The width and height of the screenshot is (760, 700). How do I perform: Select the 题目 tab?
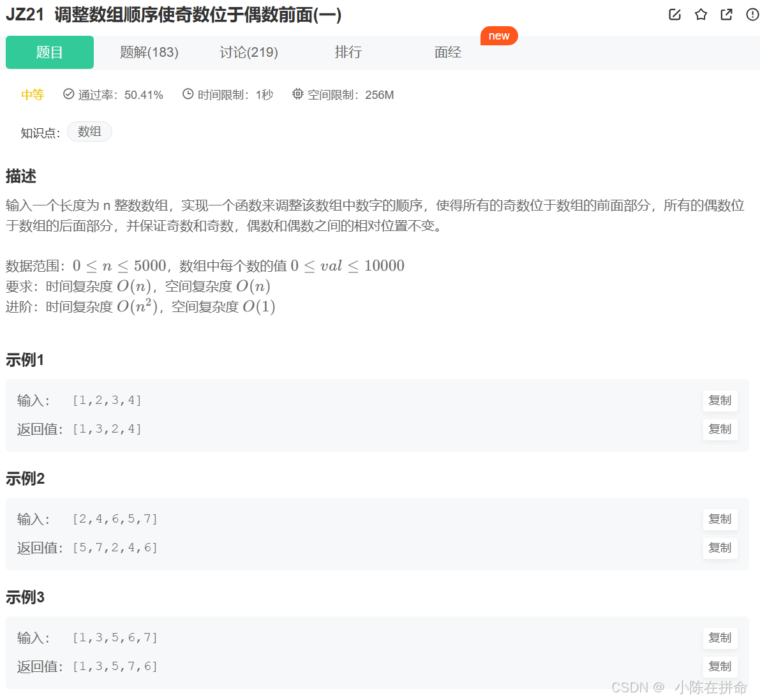[x=49, y=52]
